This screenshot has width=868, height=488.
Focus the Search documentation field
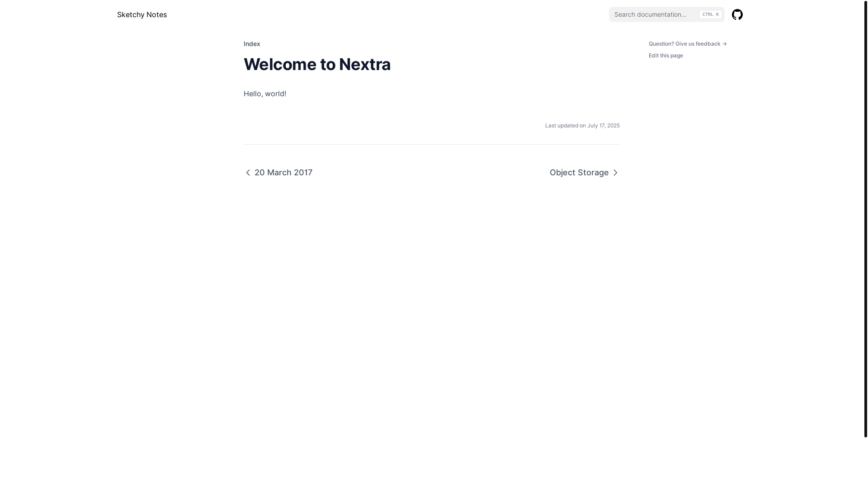point(666,14)
